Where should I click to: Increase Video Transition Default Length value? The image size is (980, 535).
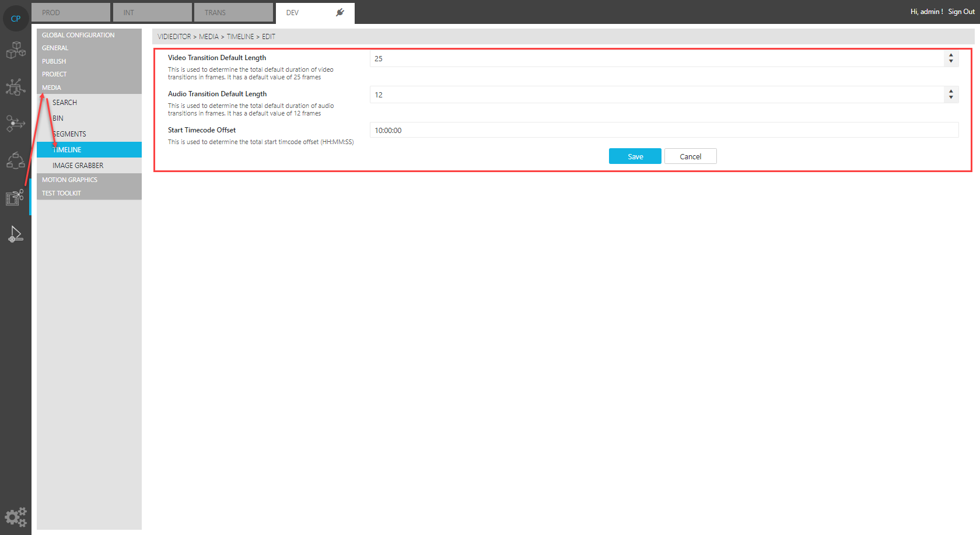click(x=951, y=55)
